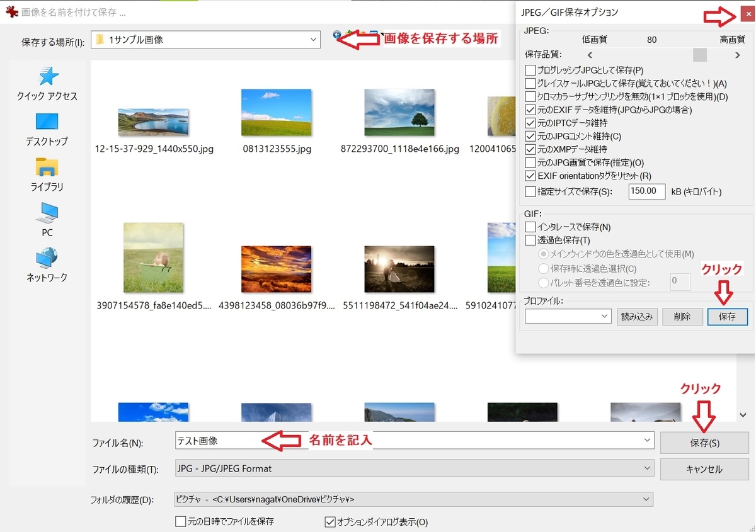Select the lone tree thumbnail 872293700
The width and height of the screenshot is (756, 532).
click(x=399, y=112)
